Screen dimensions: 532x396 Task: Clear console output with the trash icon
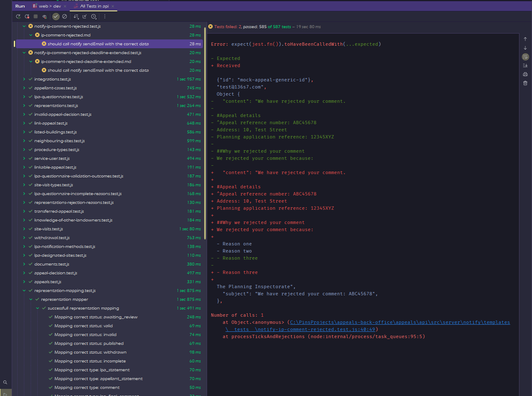pos(525,83)
